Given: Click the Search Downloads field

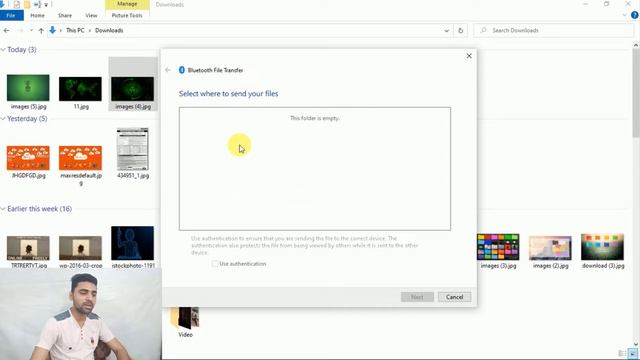Looking at the screenshot, I should (553, 31).
